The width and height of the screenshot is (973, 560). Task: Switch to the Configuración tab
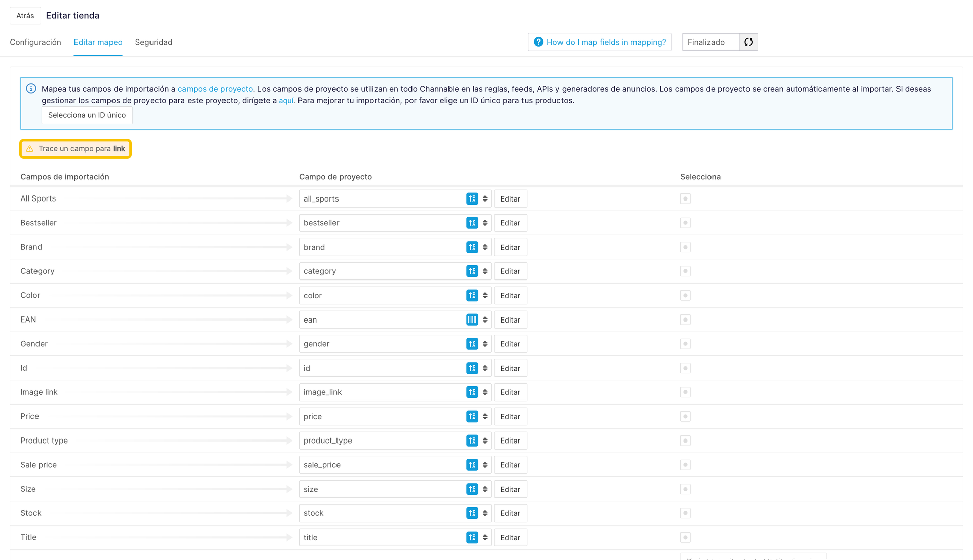pyautogui.click(x=35, y=42)
